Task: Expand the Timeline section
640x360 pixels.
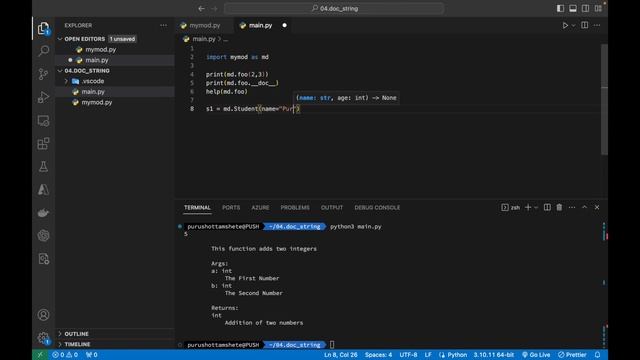Action: (x=60, y=344)
